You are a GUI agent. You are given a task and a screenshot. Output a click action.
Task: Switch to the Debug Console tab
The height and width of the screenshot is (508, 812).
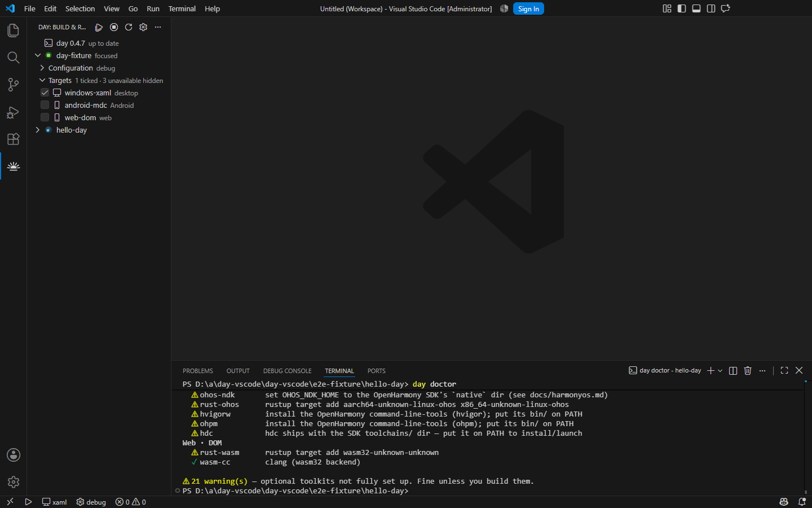pyautogui.click(x=287, y=371)
